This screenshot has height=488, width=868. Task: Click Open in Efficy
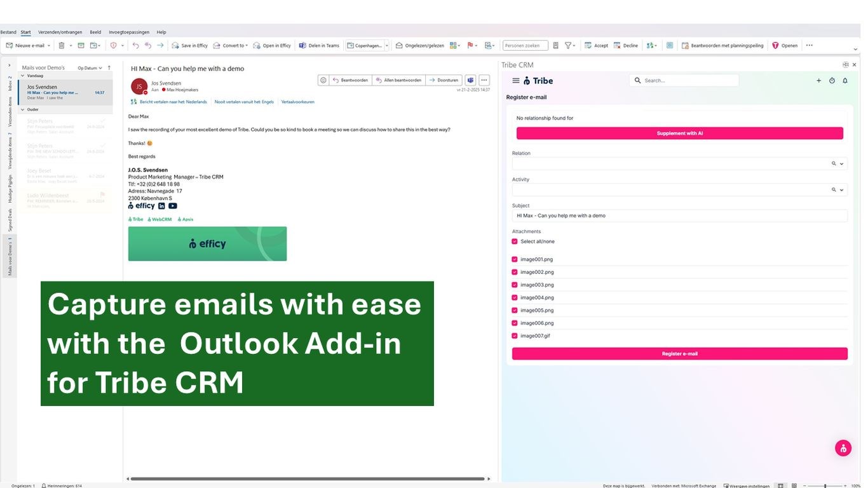pyautogui.click(x=272, y=46)
